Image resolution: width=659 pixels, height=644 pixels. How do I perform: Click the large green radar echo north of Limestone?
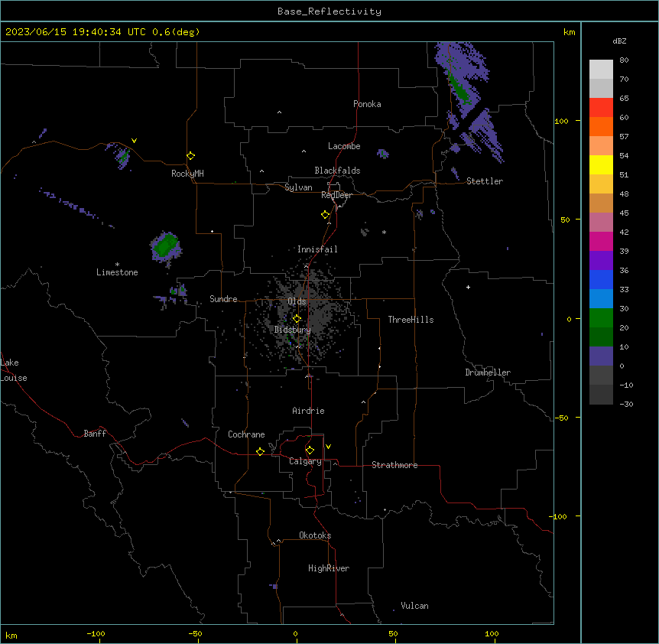point(167,246)
